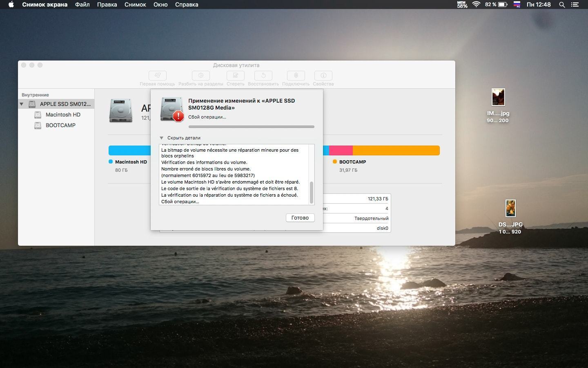Click the orange BOOTCAMP partition segment
Viewport: 588px width, 368px height.
click(x=396, y=150)
